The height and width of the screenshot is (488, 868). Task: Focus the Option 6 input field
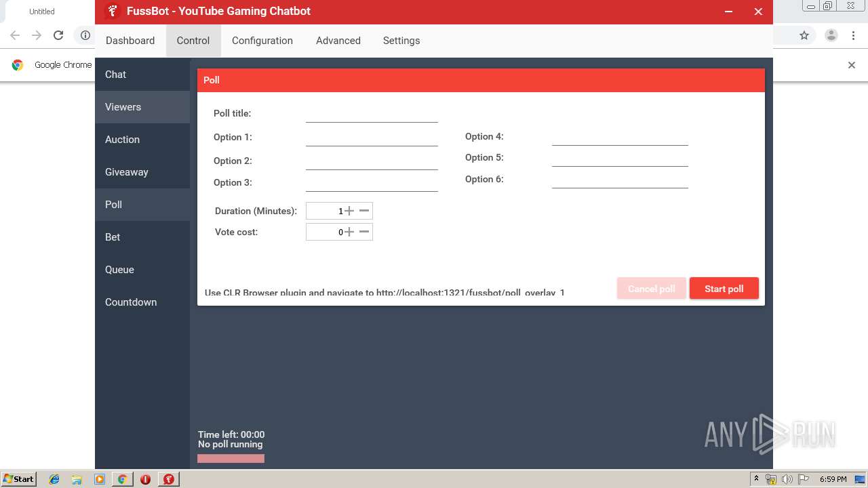(620, 180)
